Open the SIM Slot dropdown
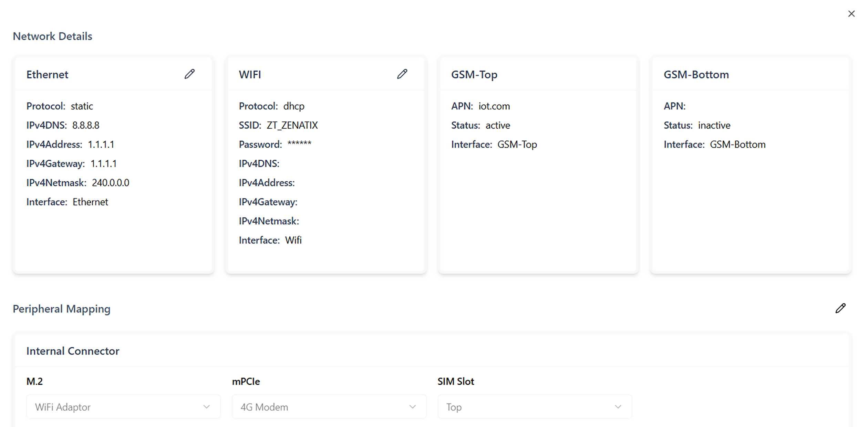 (535, 407)
